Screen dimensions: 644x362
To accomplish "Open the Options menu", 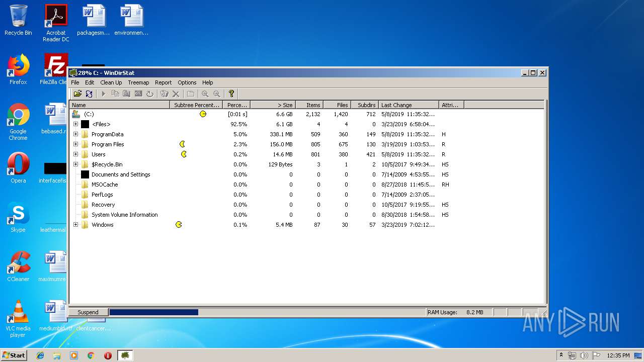I will (187, 82).
